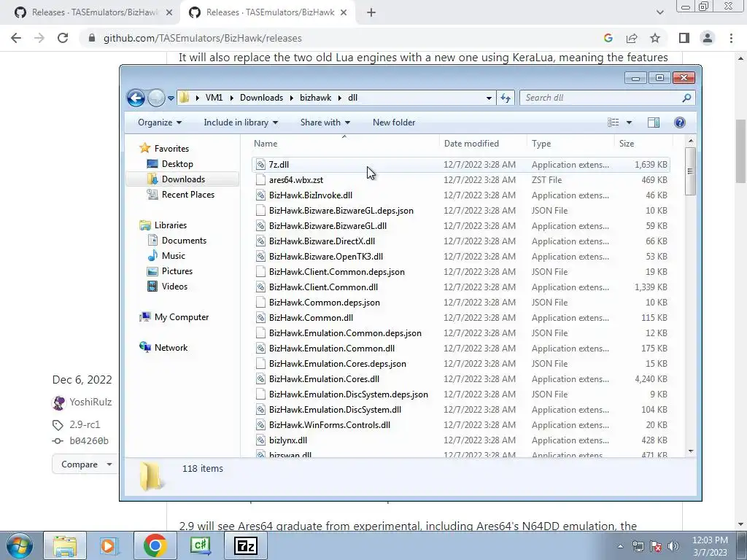This screenshot has width=747, height=560.
Task: Click the change view icon
Action: point(613,122)
